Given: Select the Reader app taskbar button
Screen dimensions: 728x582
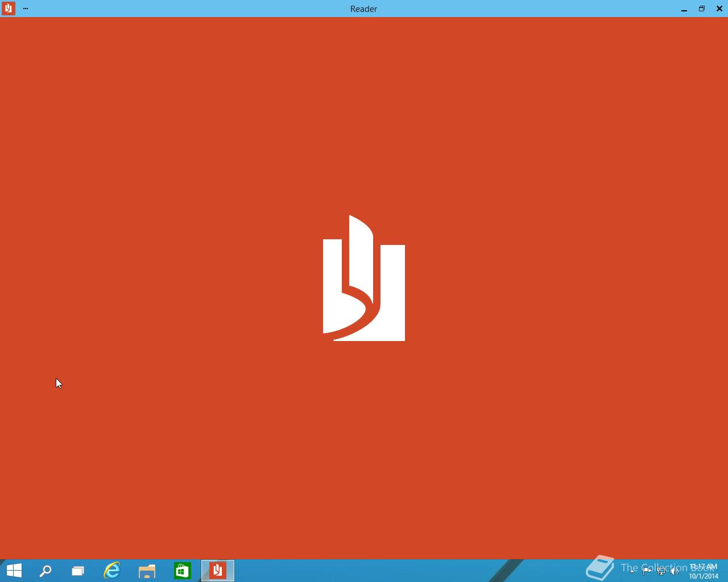Looking at the screenshot, I should (218, 571).
